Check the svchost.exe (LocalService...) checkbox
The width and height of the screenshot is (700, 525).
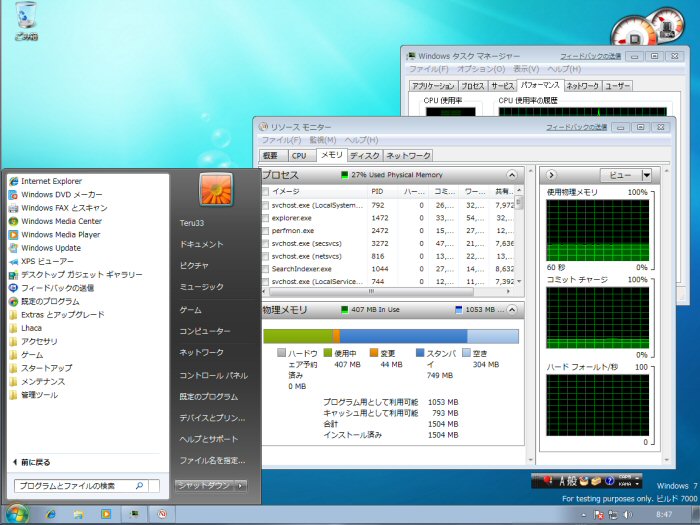pyautogui.click(x=265, y=282)
